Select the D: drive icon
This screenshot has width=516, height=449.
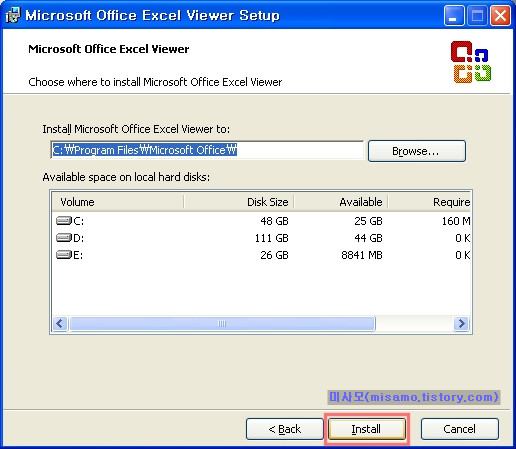click(64, 238)
